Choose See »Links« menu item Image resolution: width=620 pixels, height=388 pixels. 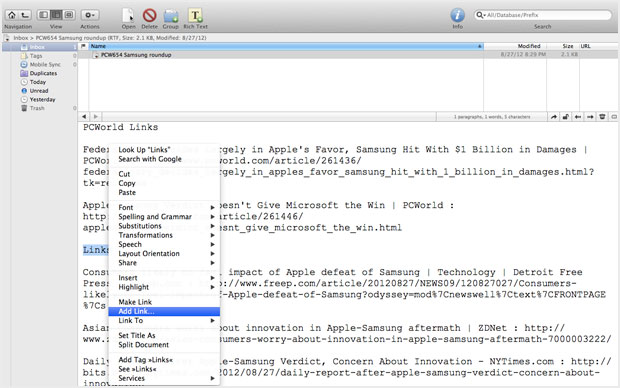164,369
